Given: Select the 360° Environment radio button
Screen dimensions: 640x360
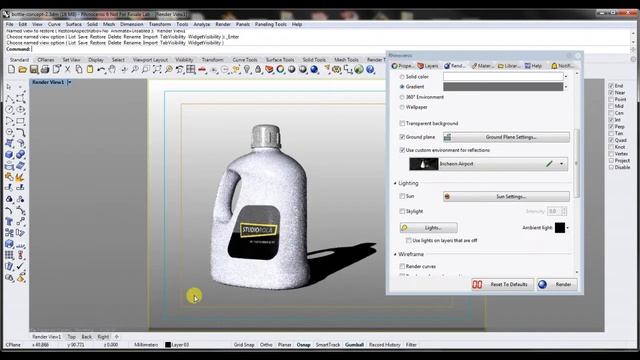Looking at the screenshot, I should 402,97.
